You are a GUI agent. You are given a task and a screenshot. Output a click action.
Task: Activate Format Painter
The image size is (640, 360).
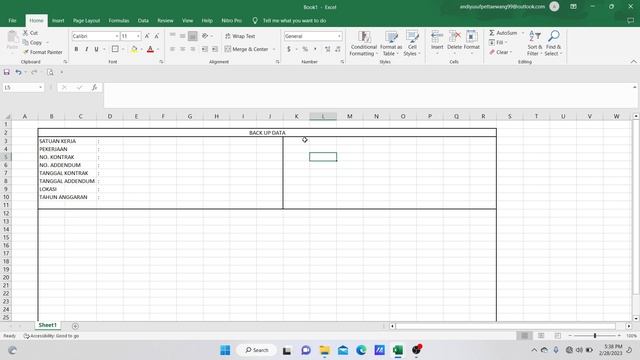(x=43, y=52)
